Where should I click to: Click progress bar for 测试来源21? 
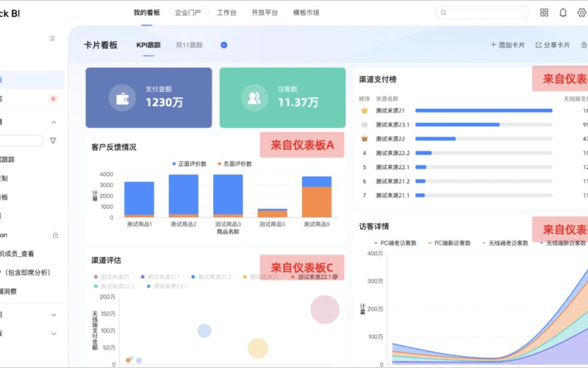coord(484,110)
